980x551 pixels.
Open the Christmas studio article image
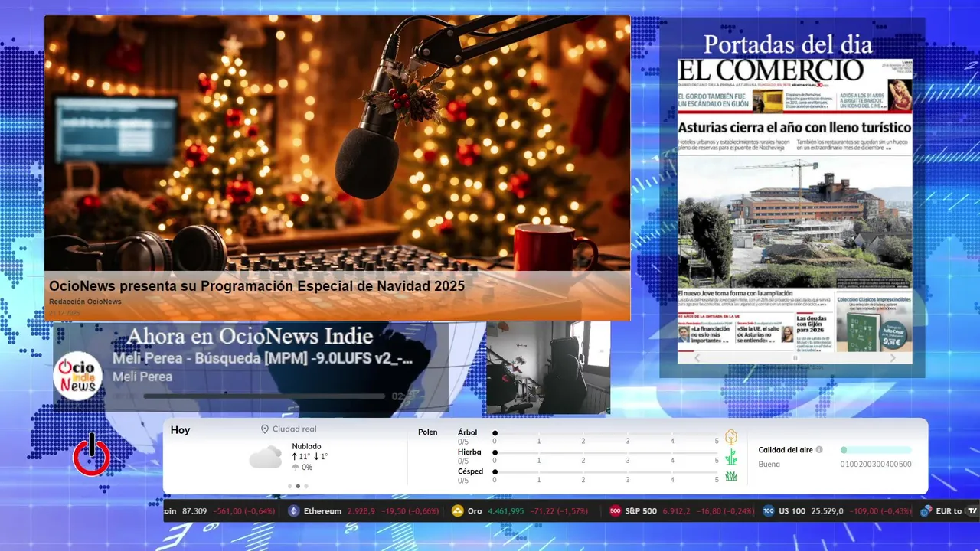(x=337, y=143)
